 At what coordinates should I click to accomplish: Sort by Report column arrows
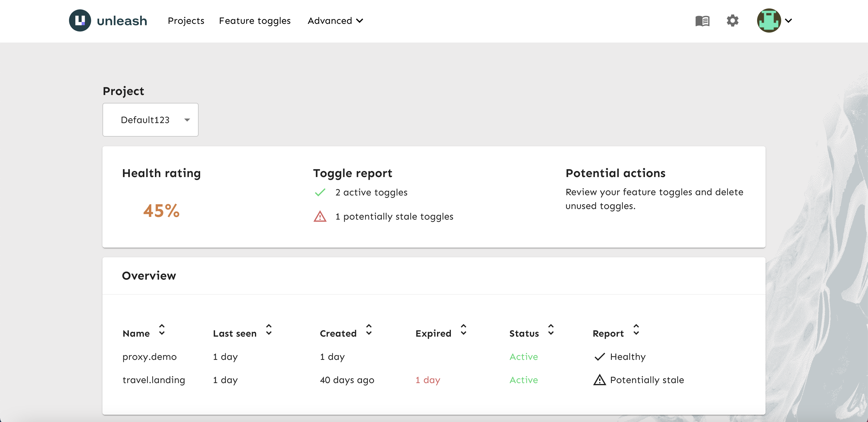pyautogui.click(x=636, y=330)
